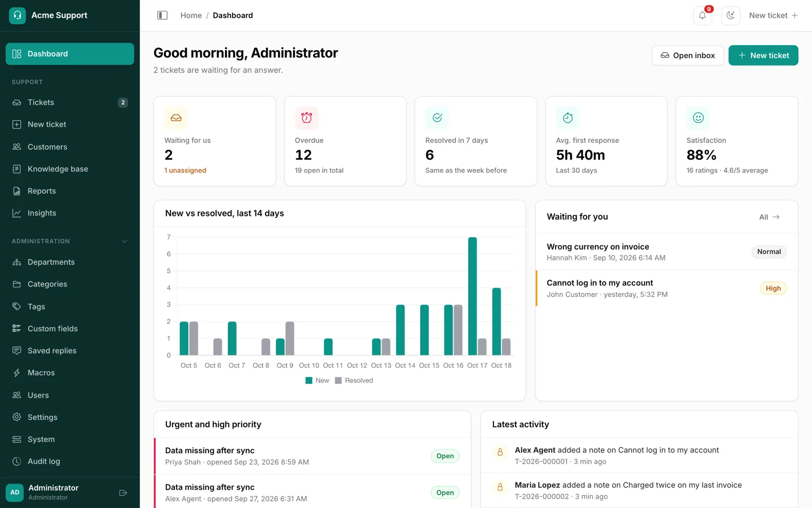Click the Open badge on Priya Shah's ticket
The width and height of the screenshot is (812, 508).
(445, 456)
